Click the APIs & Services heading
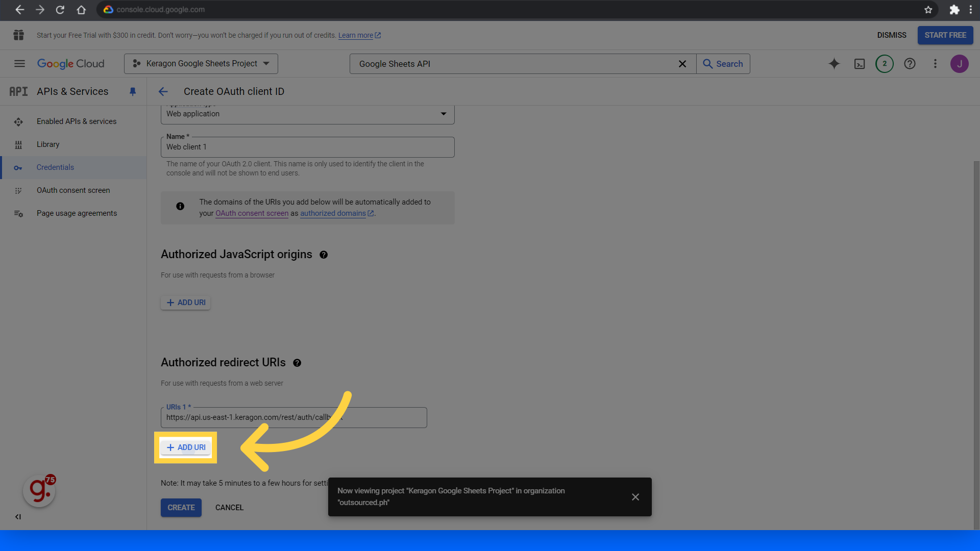The image size is (980, 551). [x=72, y=92]
